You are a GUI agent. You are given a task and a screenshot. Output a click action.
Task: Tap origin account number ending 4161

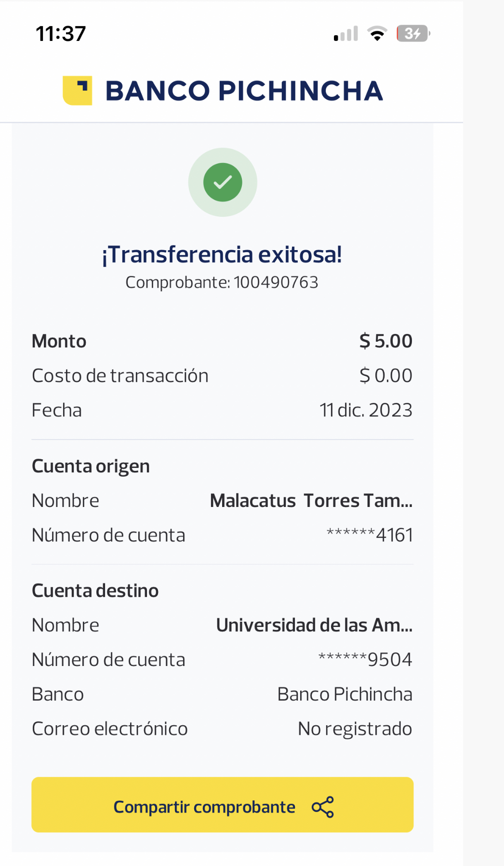point(370,535)
